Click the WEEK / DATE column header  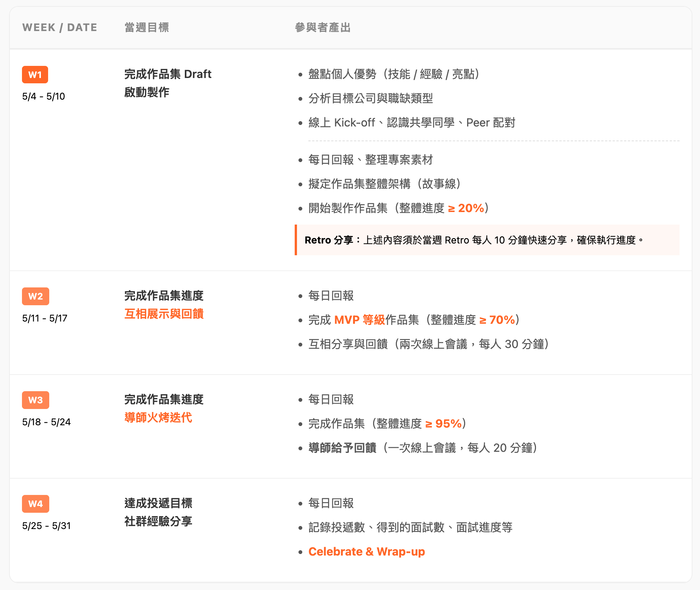point(59,27)
